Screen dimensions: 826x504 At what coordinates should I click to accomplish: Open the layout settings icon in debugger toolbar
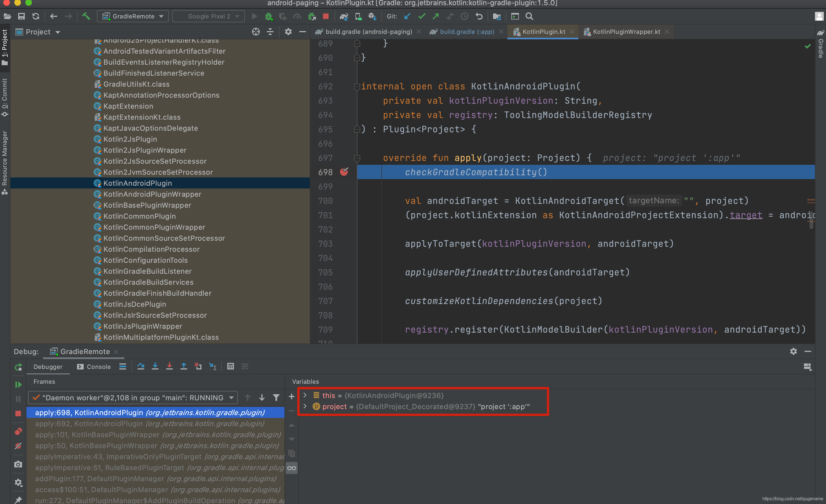807,367
